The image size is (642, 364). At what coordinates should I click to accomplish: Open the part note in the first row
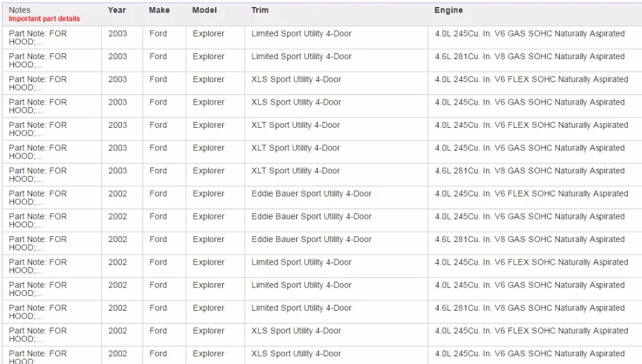coord(38,38)
